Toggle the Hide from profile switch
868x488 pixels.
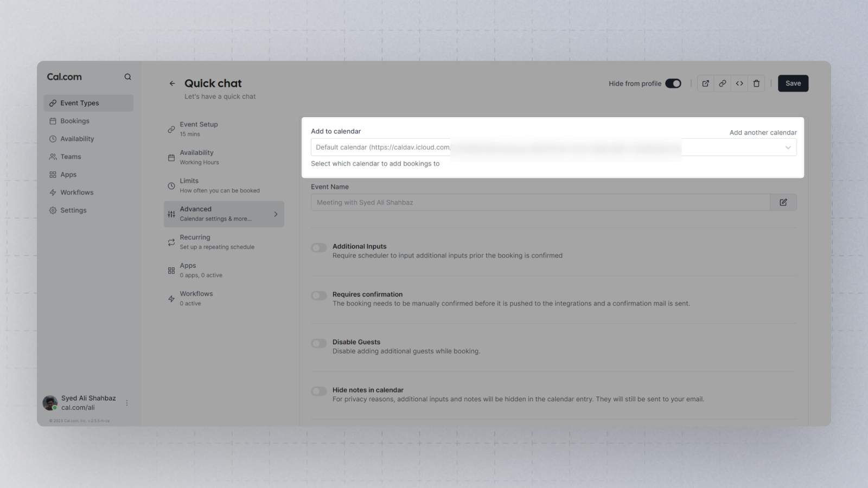[x=673, y=84]
